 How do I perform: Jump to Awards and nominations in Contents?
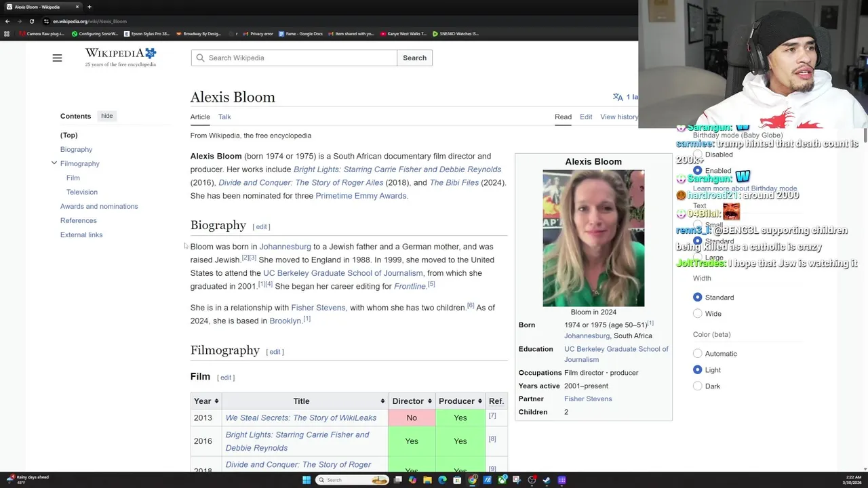point(99,206)
